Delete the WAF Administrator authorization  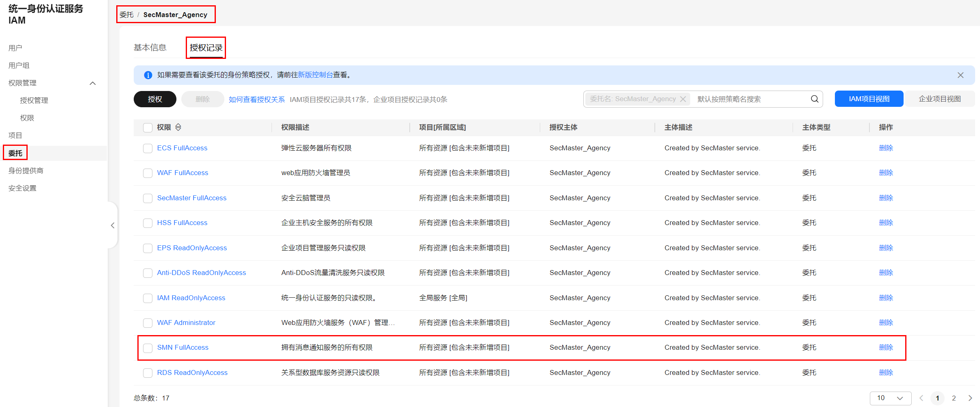(x=886, y=323)
